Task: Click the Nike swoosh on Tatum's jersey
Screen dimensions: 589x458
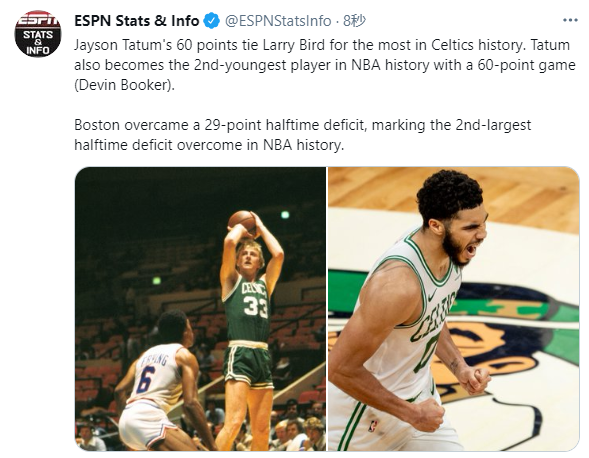Action: pos(433,293)
